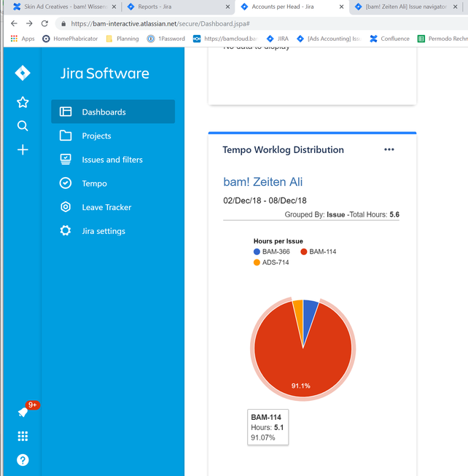The image size is (468, 476).
Task: Open starred and recent star icon
Action: (x=23, y=102)
